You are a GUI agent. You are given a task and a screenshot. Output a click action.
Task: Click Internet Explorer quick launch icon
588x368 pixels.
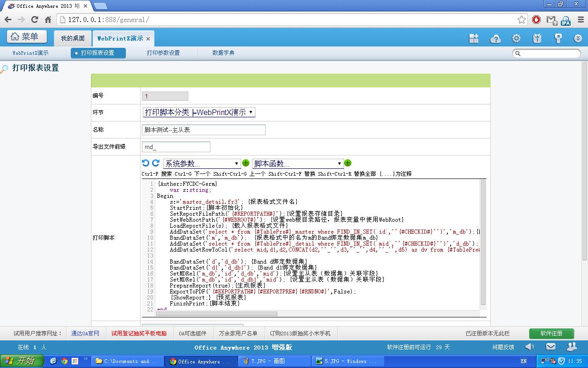click(x=53, y=361)
